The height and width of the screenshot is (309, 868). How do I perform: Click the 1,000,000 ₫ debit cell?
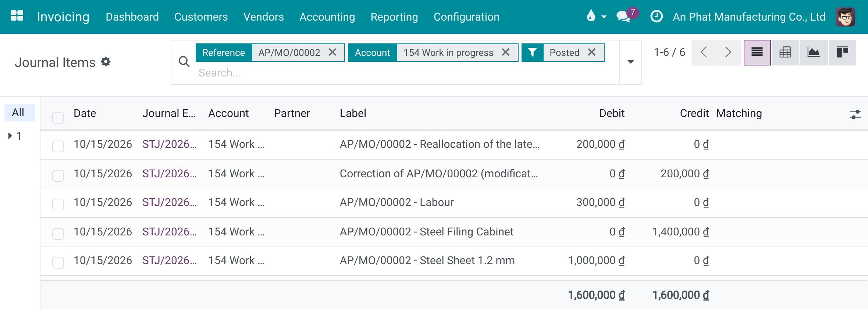[596, 260]
